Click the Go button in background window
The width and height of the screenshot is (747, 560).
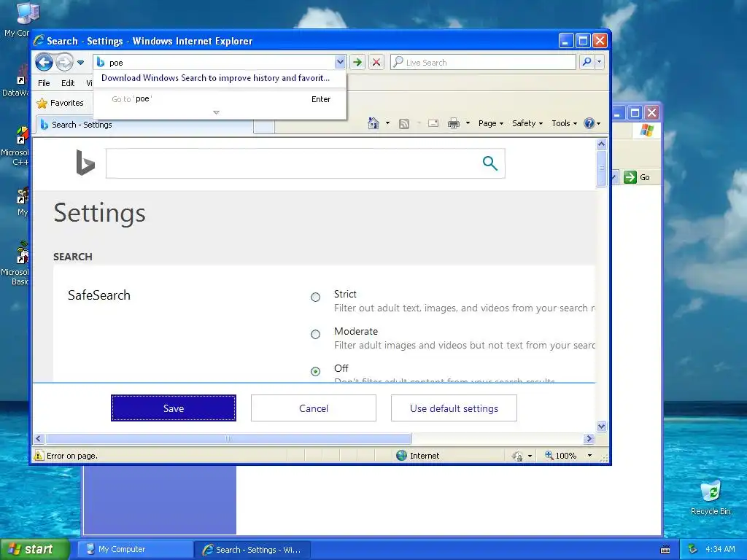pyautogui.click(x=637, y=177)
